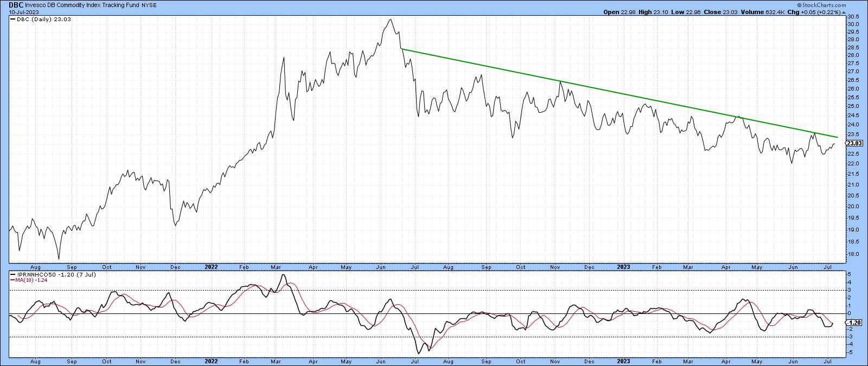Click the 25.5 label on the price axis

click(854, 97)
